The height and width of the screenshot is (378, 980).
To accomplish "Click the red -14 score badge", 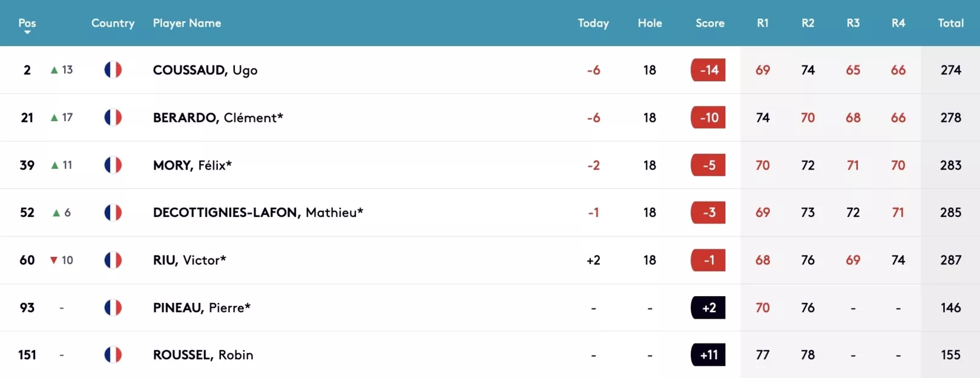I will 708,70.
